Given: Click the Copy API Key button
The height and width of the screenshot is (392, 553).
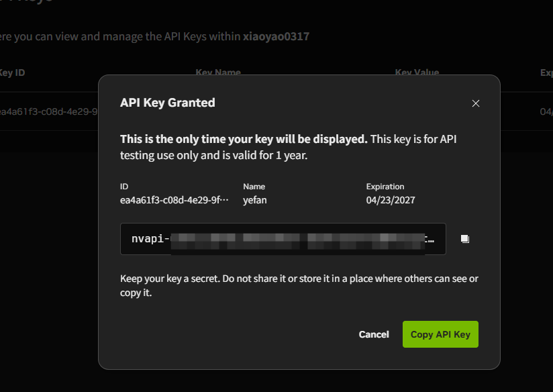Looking at the screenshot, I should (440, 334).
